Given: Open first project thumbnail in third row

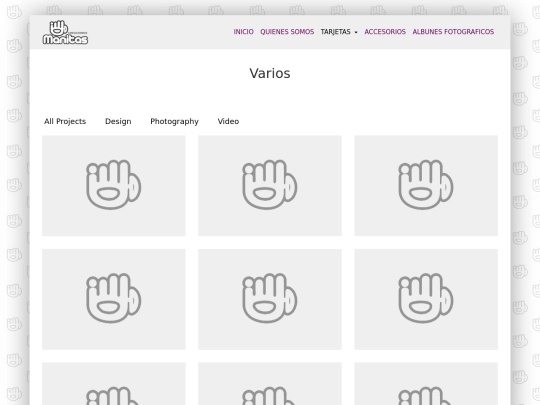Looking at the screenshot, I should 114,384.
